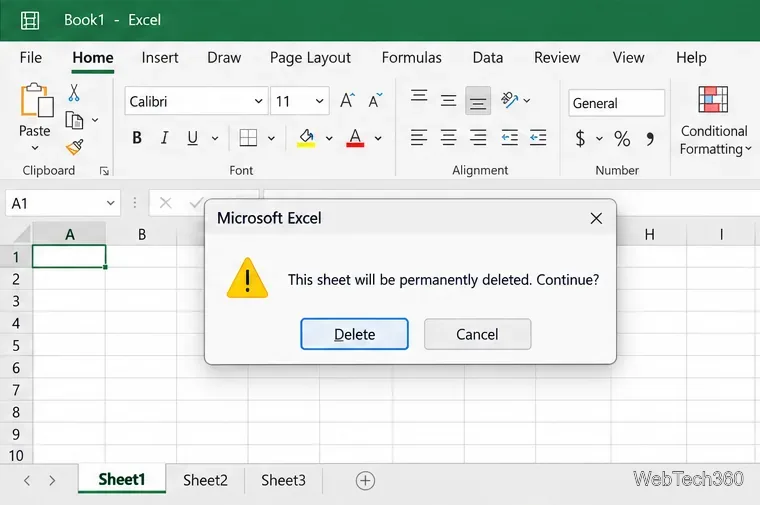
Task: Switch to the Insert tab
Action: point(160,58)
